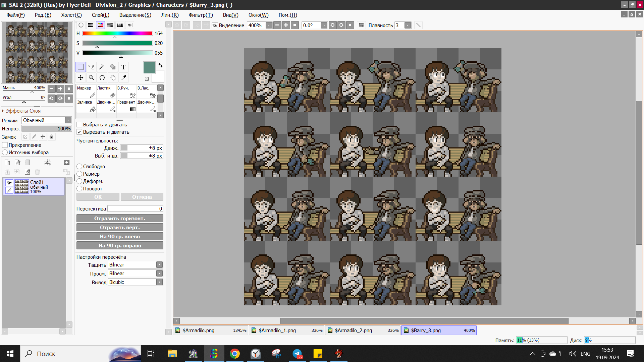Select the Zoom magnifier tool
This screenshot has height=362, width=644.
point(91,78)
